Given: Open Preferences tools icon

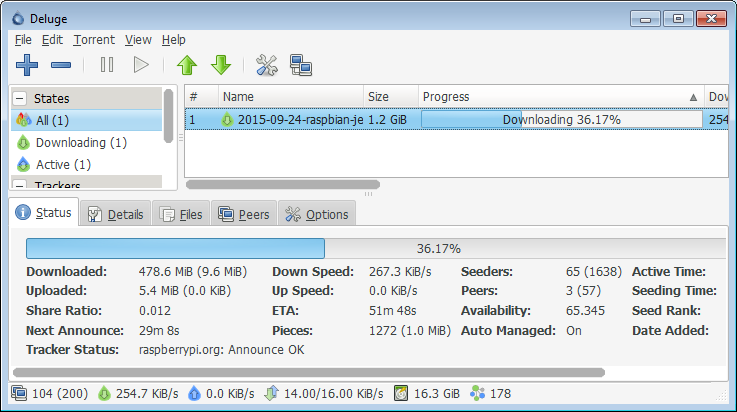Looking at the screenshot, I should (x=266, y=65).
